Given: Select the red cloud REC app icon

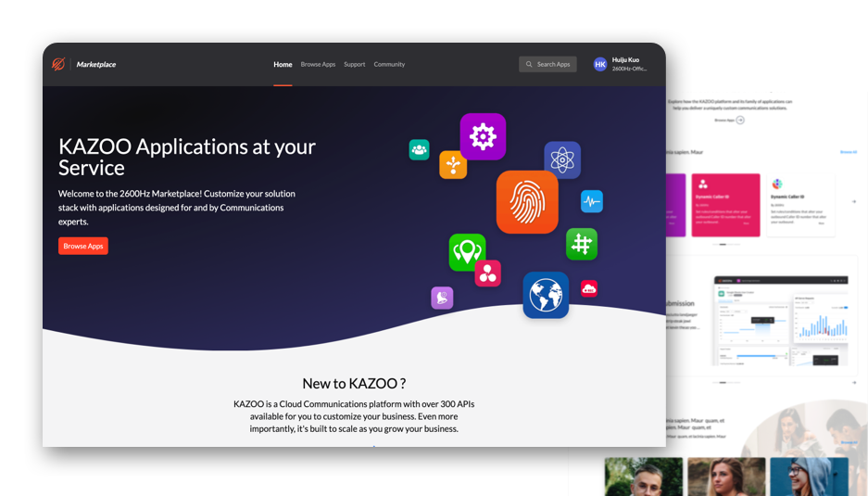Looking at the screenshot, I should 589,288.
